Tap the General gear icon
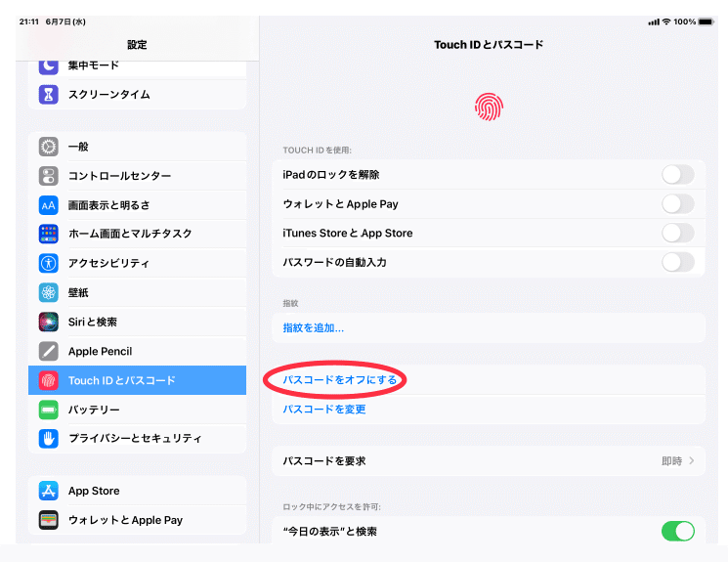728x562 pixels. point(48,147)
